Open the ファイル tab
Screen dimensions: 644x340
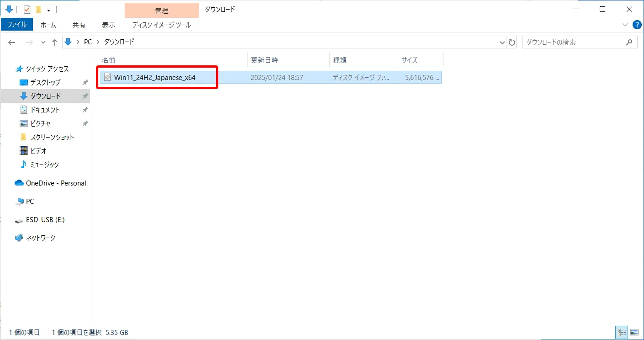click(17, 25)
